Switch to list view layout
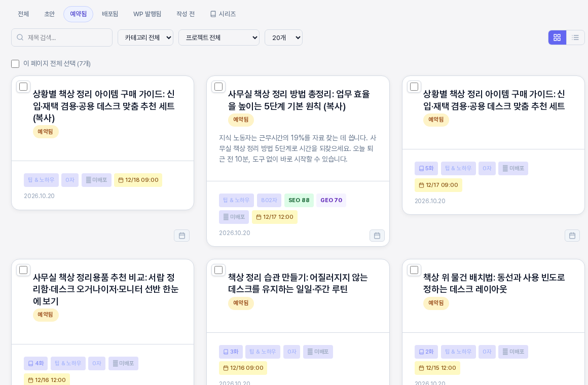 575,37
